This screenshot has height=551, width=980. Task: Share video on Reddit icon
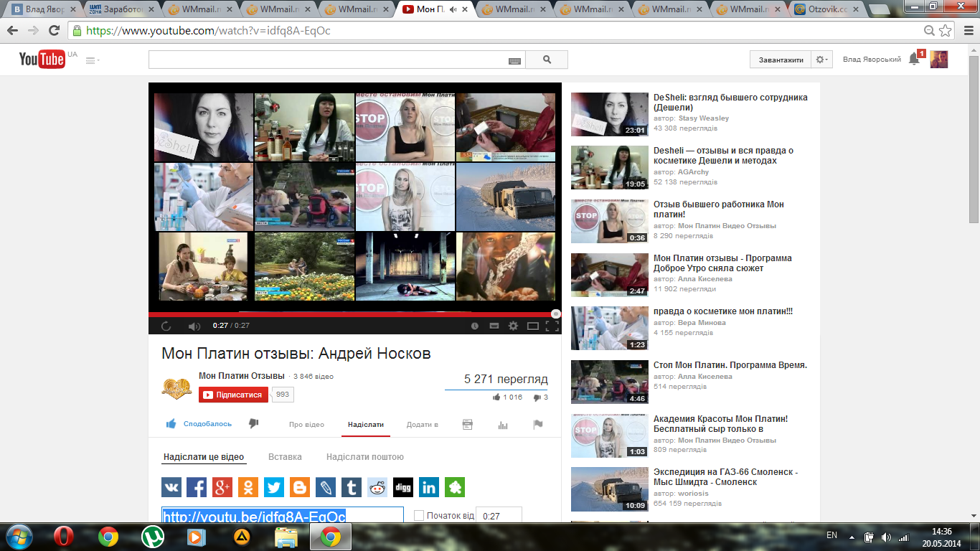click(x=377, y=487)
